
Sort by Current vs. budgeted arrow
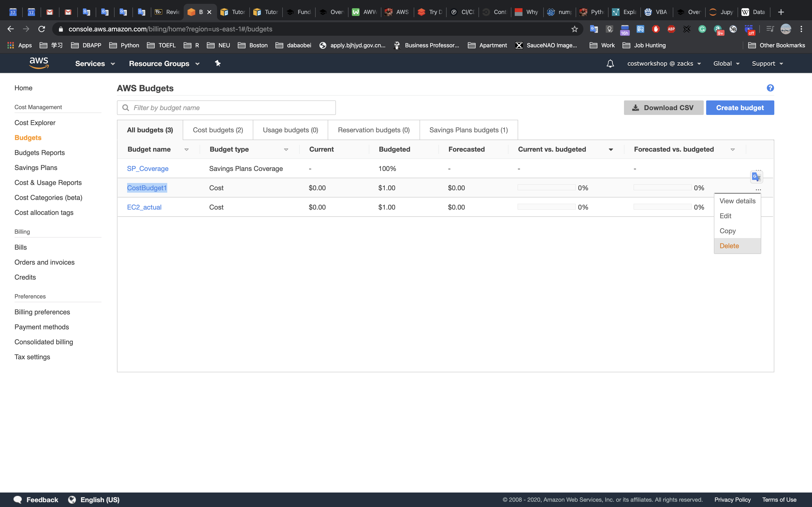(x=611, y=149)
